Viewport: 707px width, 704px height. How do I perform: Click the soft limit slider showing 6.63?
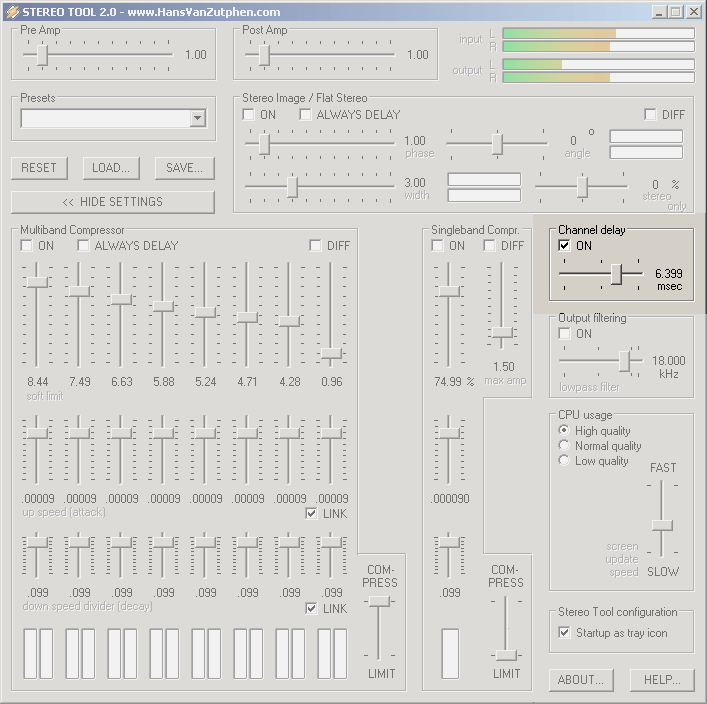(121, 299)
